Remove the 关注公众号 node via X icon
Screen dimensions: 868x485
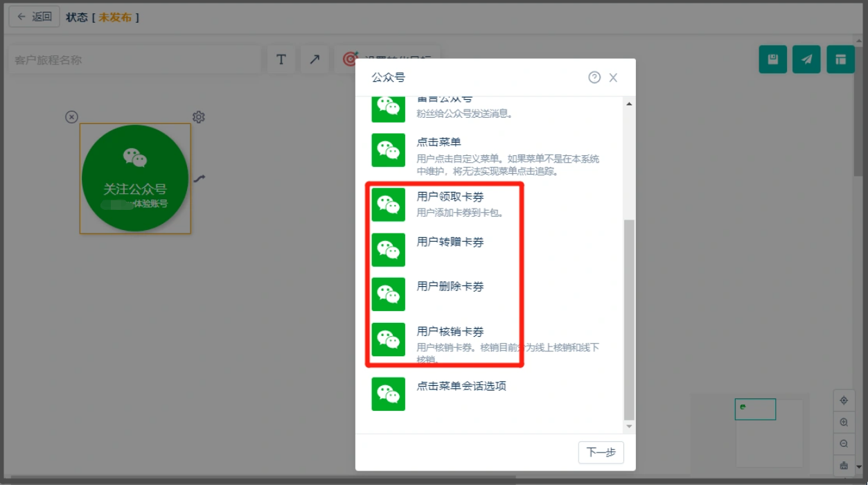(x=71, y=117)
